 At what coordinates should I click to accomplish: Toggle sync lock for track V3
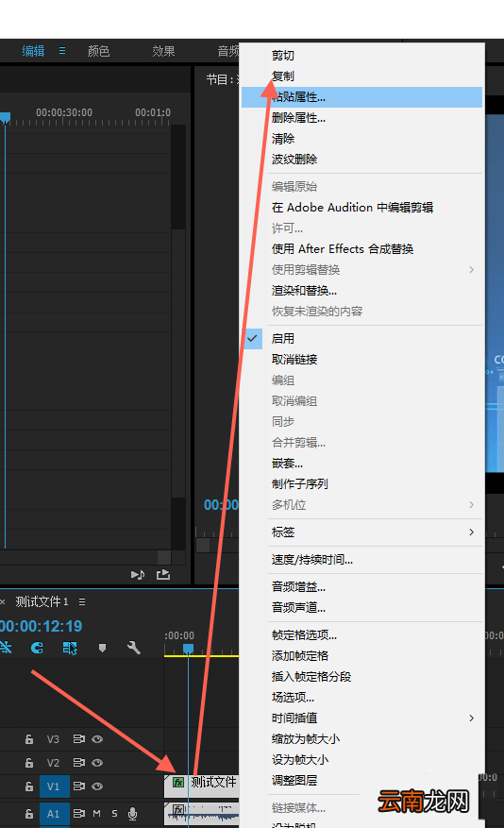tap(78, 739)
